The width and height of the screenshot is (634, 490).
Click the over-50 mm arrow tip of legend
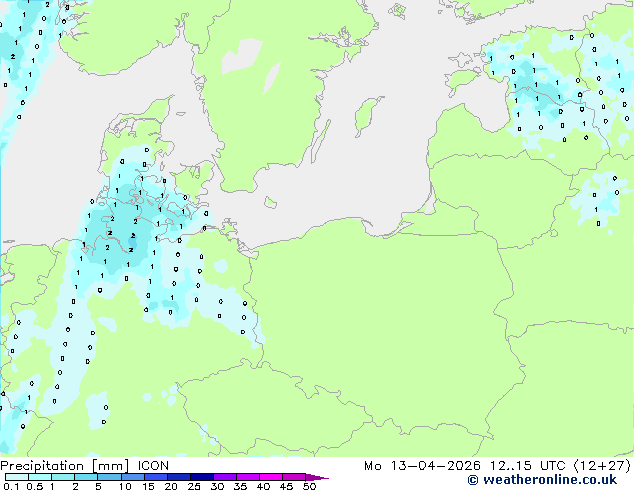317,477
